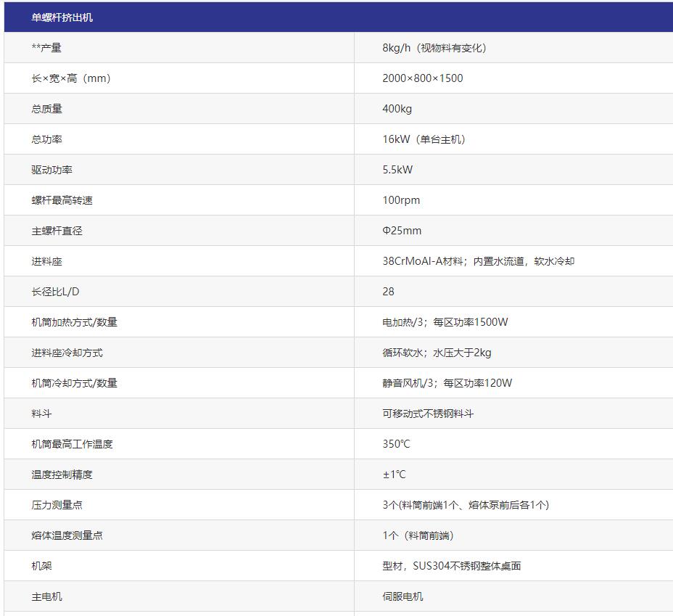The image size is (673, 616).
Task: Select the 电加热/3 heating method value
Action: (445, 322)
